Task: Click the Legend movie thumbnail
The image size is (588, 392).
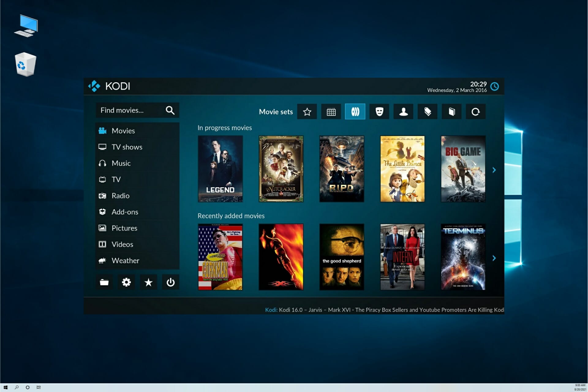Action: coord(221,168)
